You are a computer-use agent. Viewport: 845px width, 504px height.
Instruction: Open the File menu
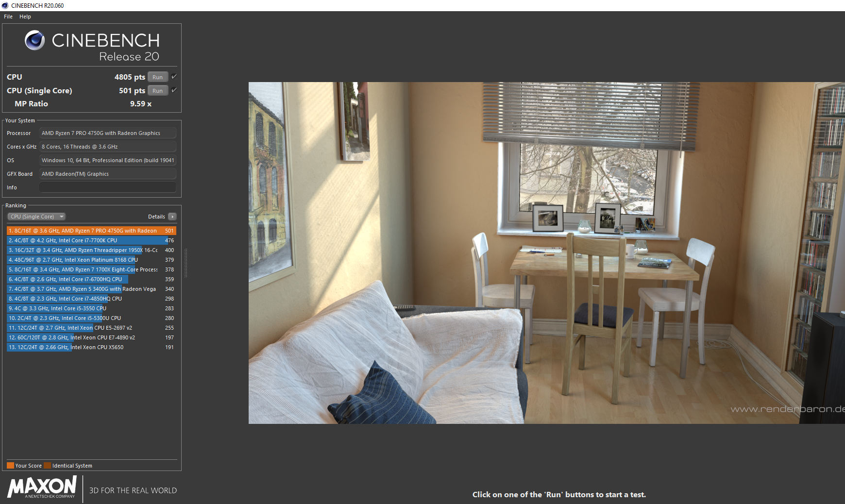[x=8, y=17]
